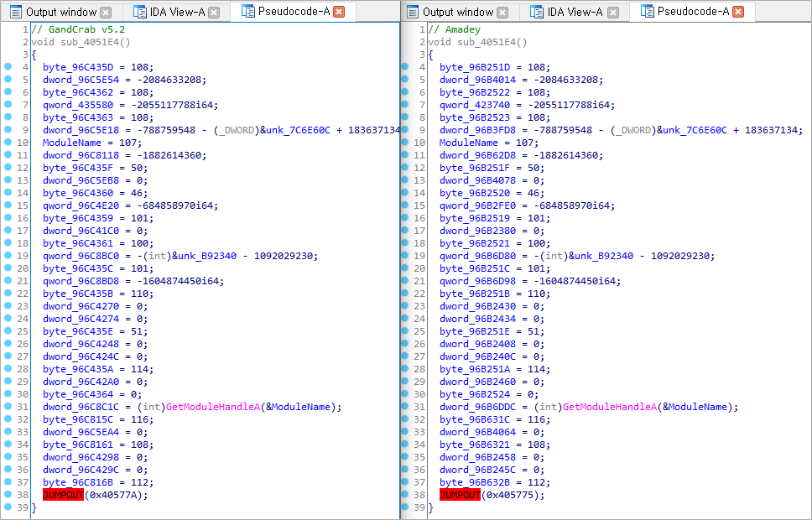Click dword_96C5EB8 in left pane
Image resolution: width=812 pixels, height=520 pixels.
(81, 180)
